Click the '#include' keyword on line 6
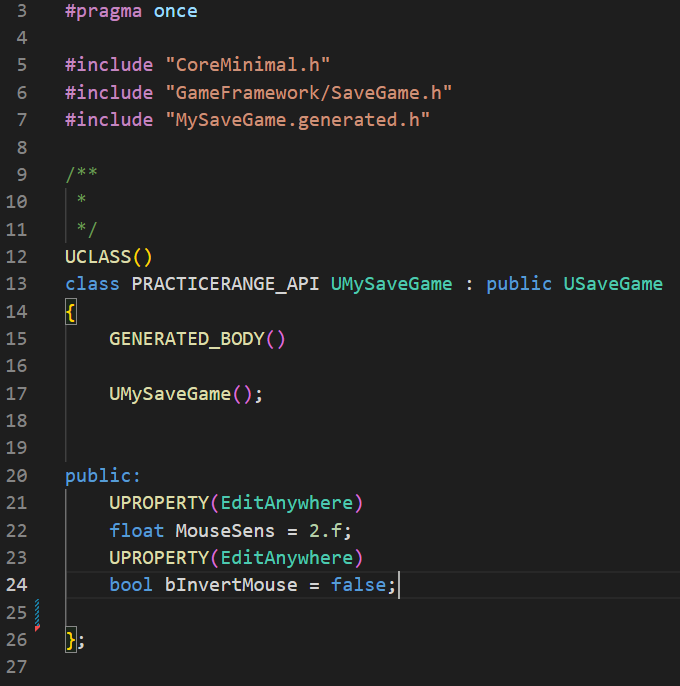680x686 pixels. pyautogui.click(x=109, y=93)
